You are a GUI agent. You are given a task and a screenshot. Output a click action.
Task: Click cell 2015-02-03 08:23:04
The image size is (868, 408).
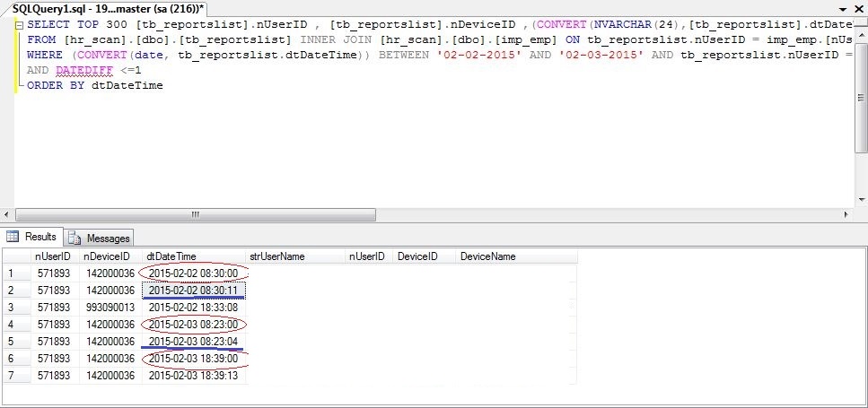(x=194, y=342)
